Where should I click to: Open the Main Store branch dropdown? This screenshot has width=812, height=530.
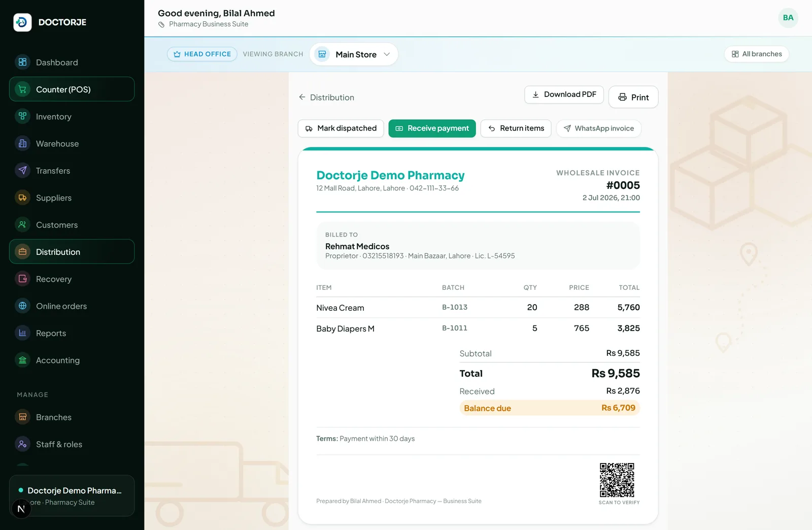tap(354, 54)
